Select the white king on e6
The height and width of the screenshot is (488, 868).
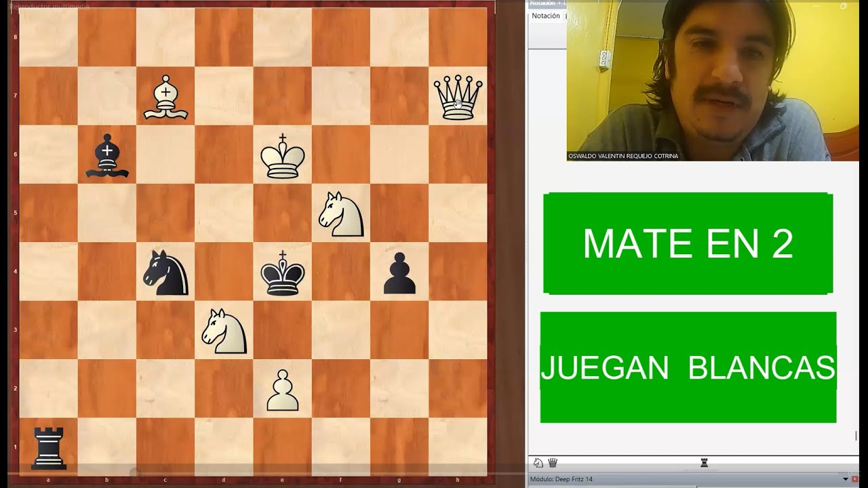coord(283,156)
